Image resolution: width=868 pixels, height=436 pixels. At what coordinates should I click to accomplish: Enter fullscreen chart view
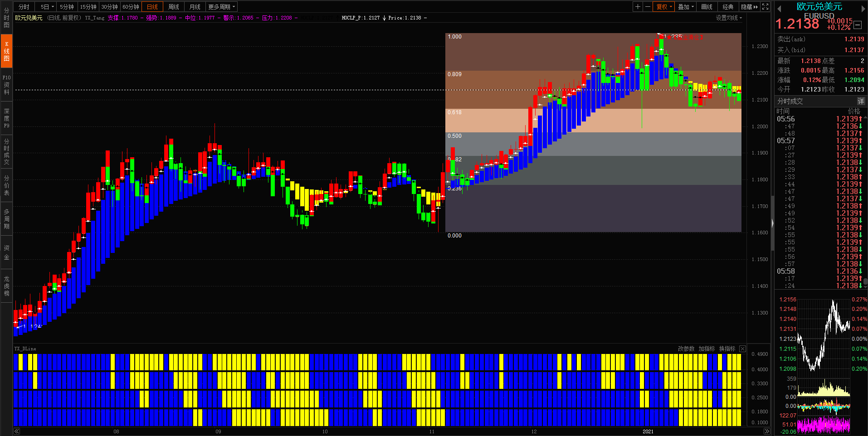coord(766,7)
